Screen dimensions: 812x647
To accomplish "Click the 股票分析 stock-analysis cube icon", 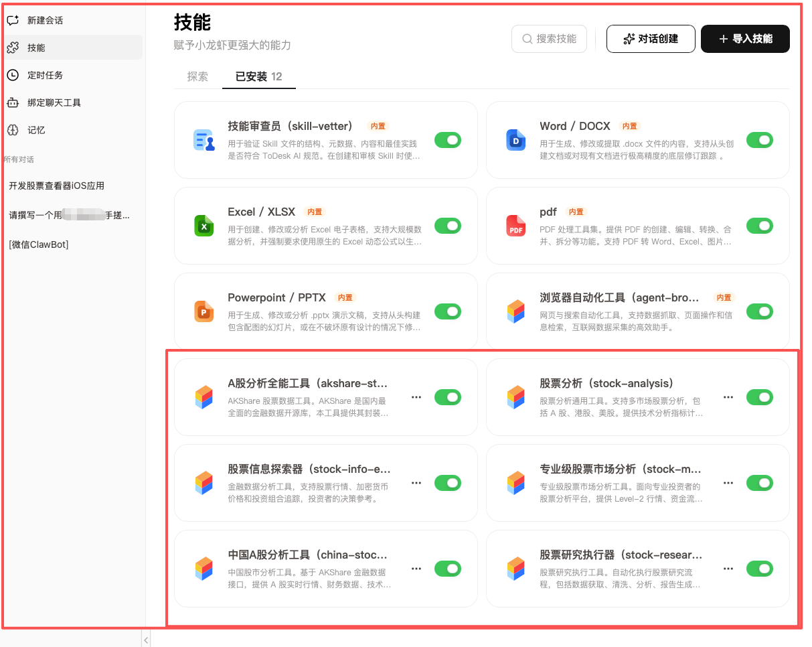I will point(516,397).
